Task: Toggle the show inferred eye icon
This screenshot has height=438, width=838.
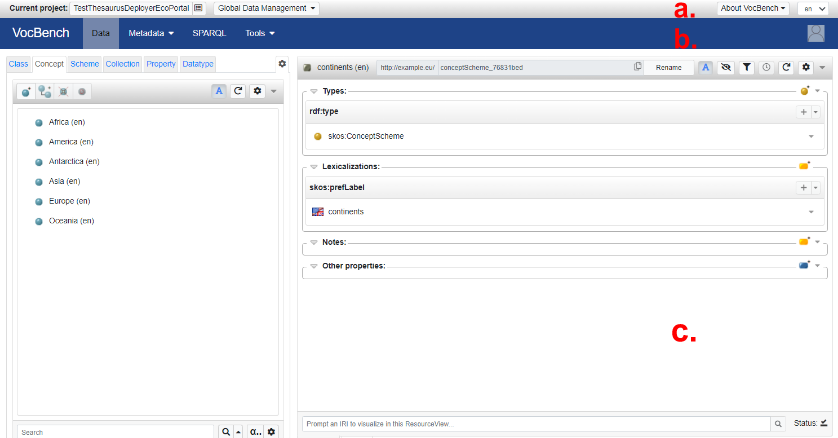Action: [726, 67]
